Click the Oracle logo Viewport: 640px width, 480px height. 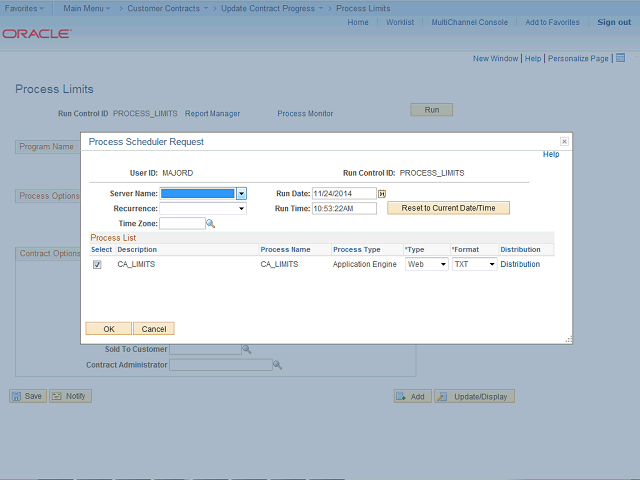coord(36,34)
